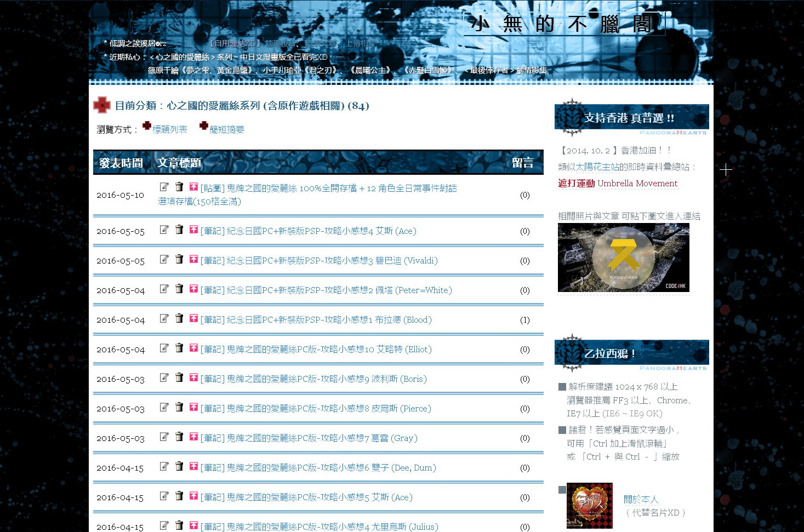Open the (0) comments of the 2016-05-10 post
The height and width of the screenshot is (532, 804).
coord(525,195)
